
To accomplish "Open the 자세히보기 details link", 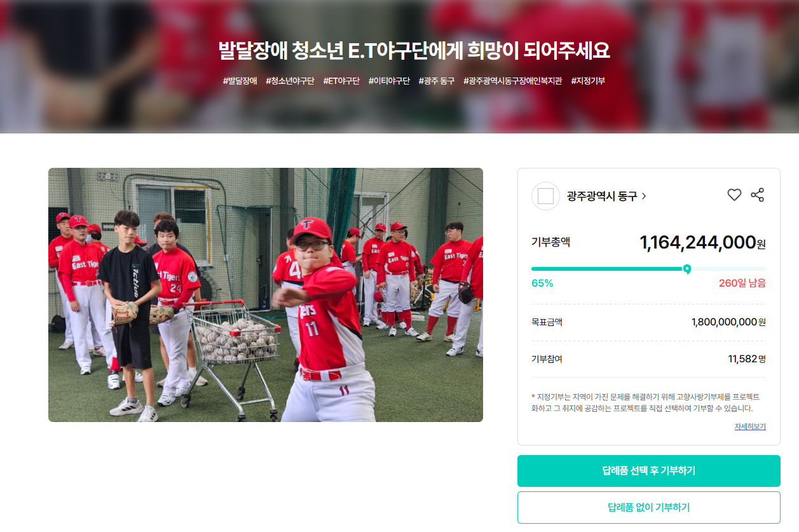I will [x=750, y=426].
